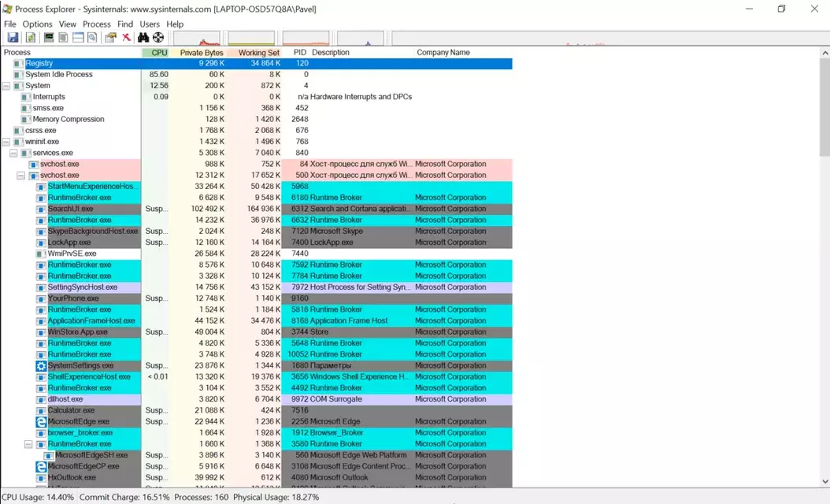Click the scrollbar up arrow
The width and height of the screenshot is (830, 504).
click(x=824, y=53)
